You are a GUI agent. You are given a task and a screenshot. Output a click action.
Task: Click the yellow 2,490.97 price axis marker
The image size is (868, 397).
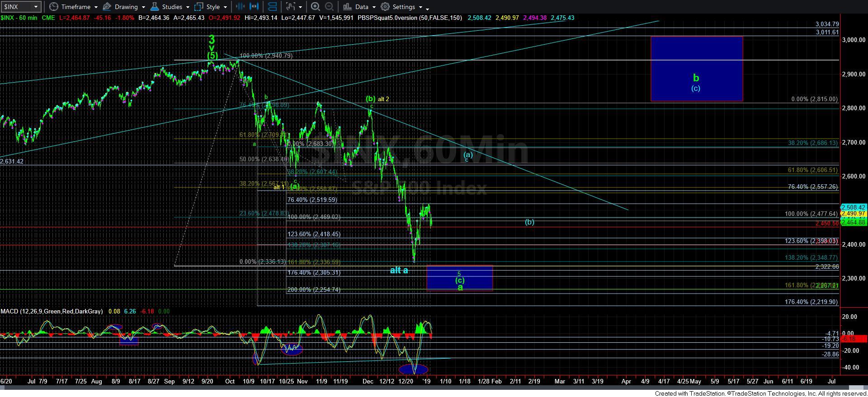(853, 213)
